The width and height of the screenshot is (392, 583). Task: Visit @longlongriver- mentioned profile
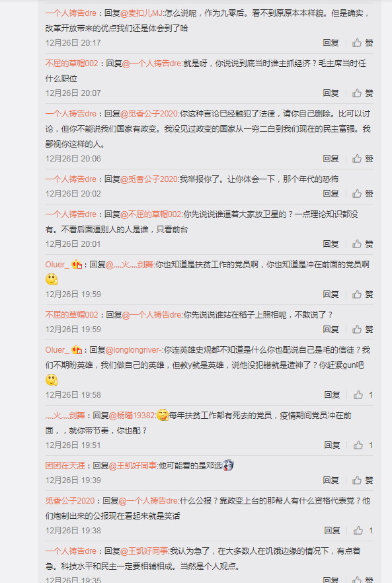pyautogui.click(x=134, y=350)
